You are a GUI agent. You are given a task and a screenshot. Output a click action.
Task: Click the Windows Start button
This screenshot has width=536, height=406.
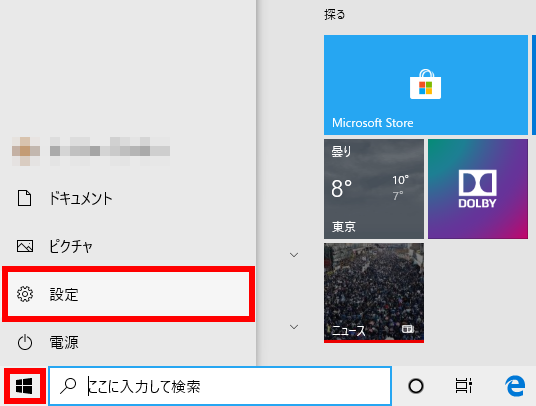click(24, 386)
